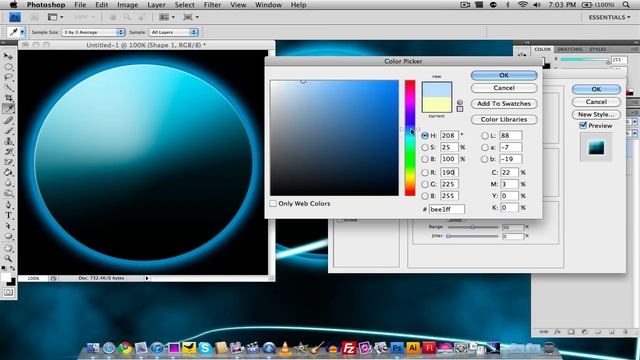Switch to the Swatches panel tab
This screenshot has width=640, height=360.
click(x=570, y=49)
